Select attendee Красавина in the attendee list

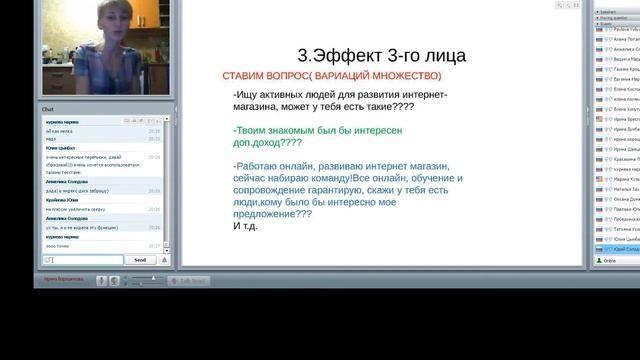pyautogui.click(x=618, y=159)
